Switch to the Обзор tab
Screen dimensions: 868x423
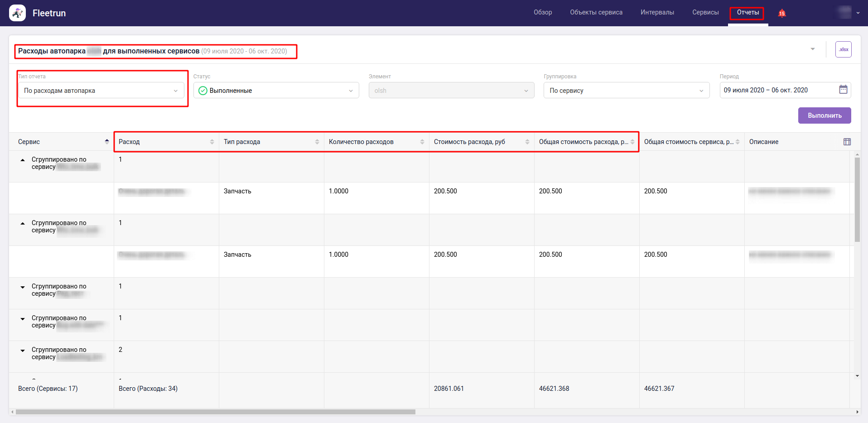point(542,13)
